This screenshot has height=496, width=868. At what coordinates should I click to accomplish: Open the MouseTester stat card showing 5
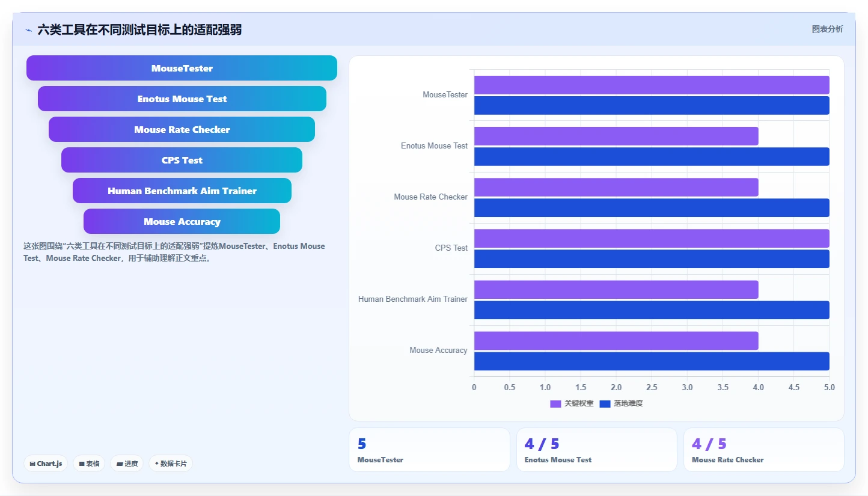(429, 450)
